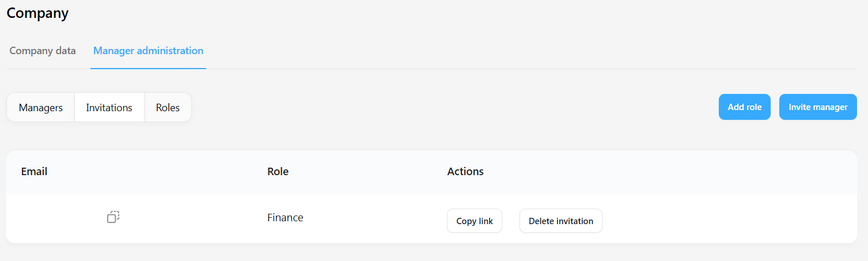Viewport: 868px width, 261px height.
Task: Select the Finance role cell
Action: 285,218
